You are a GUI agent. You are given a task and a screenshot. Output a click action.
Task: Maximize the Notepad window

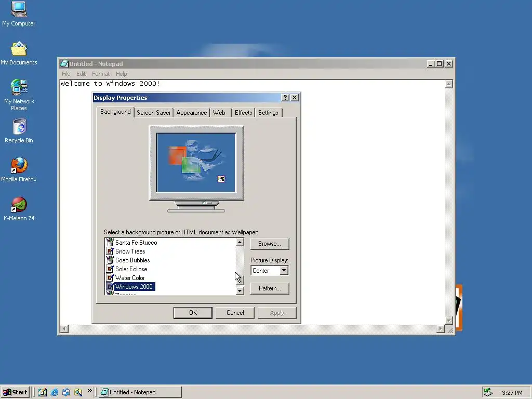(440, 64)
